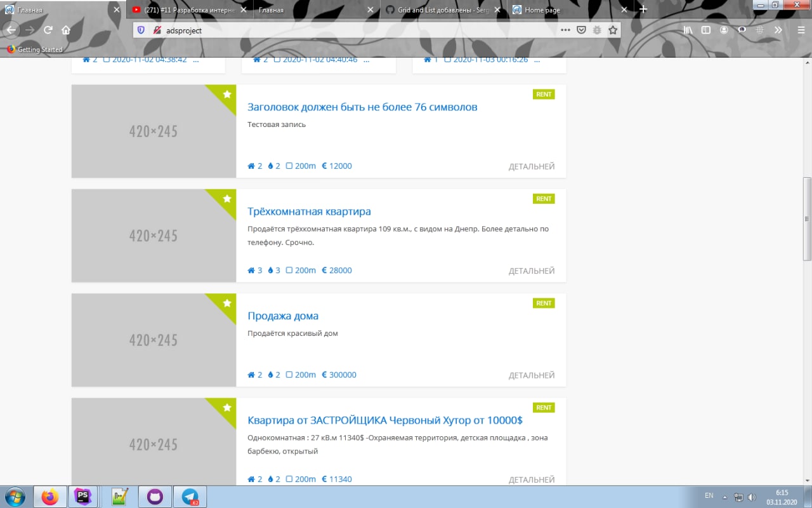Screen dimensions: 812x508
Task: Click the EN language indicator in tray
Action: coord(709,495)
